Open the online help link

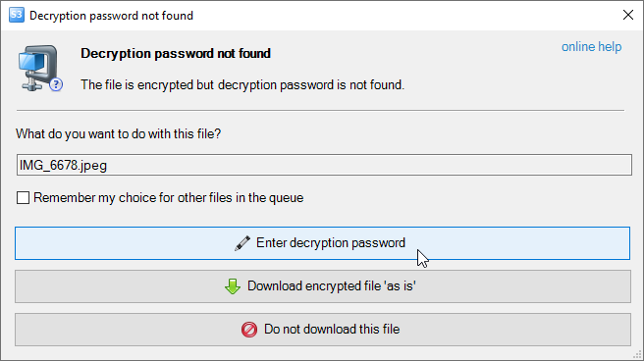point(591,47)
